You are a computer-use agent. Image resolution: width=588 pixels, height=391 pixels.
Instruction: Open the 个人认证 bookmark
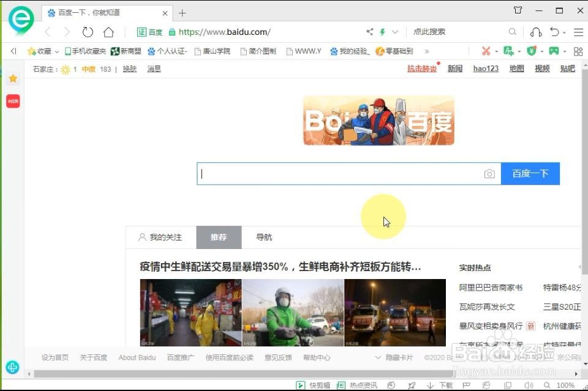tap(167, 51)
